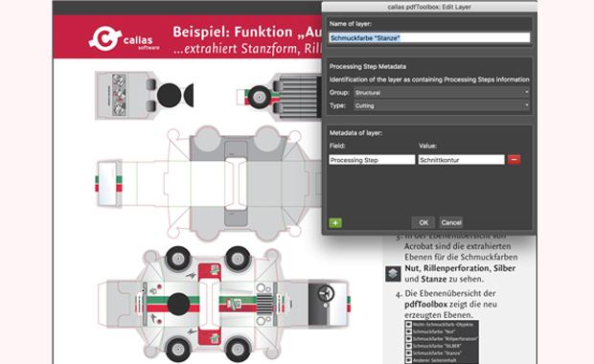Open the Type dropdown set to Cutting
The height and width of the screenshot is (364, 594).
tap(441, 105)
